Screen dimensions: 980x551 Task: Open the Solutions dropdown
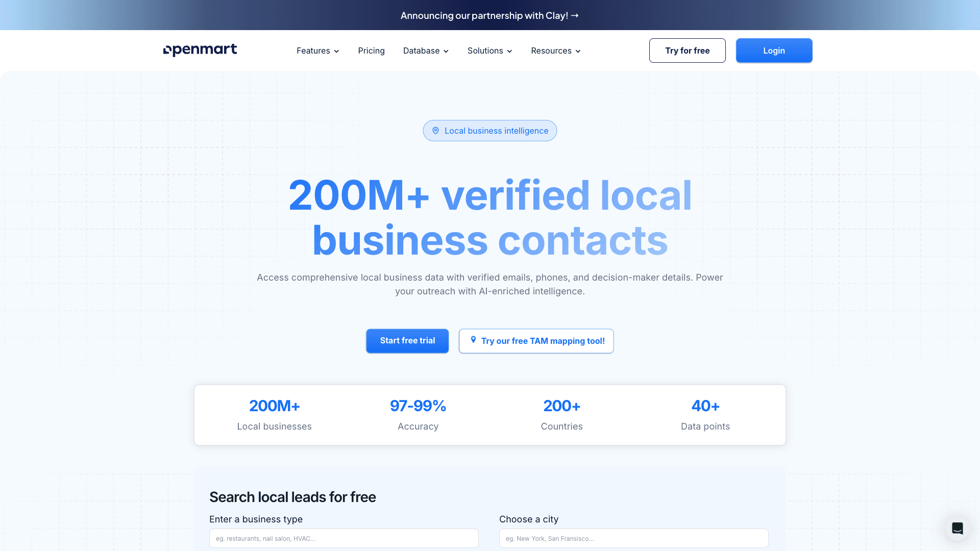coord(489,51)
